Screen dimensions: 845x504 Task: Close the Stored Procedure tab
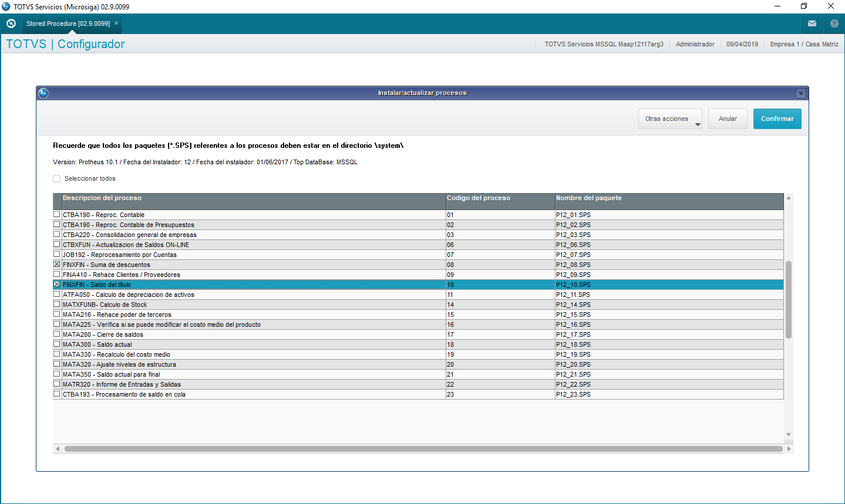click(116, 23)
